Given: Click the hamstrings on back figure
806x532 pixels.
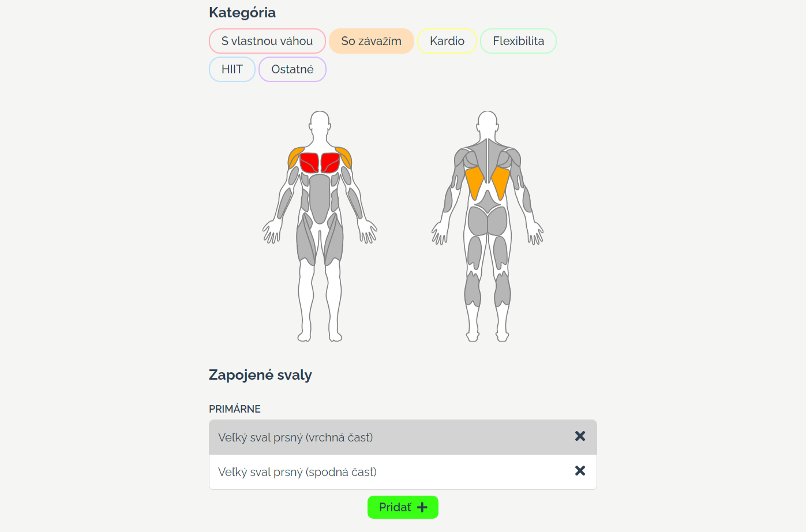Looking at the screenshot, I should tap(475, 252).
